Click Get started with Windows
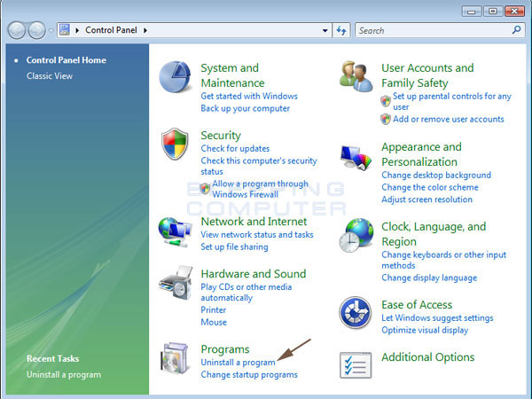Viewport: 532px width, 399px height. [x=249, y=96]
